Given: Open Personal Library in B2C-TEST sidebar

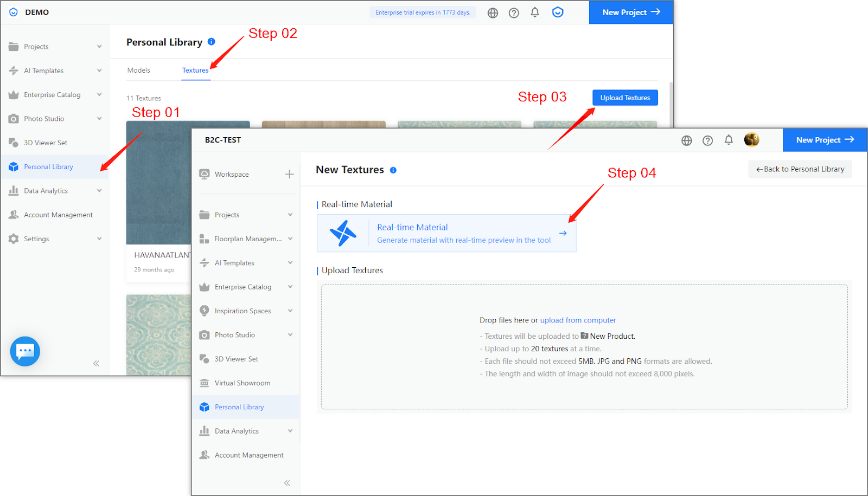Looking at the screenshot, I should point(246,407).
